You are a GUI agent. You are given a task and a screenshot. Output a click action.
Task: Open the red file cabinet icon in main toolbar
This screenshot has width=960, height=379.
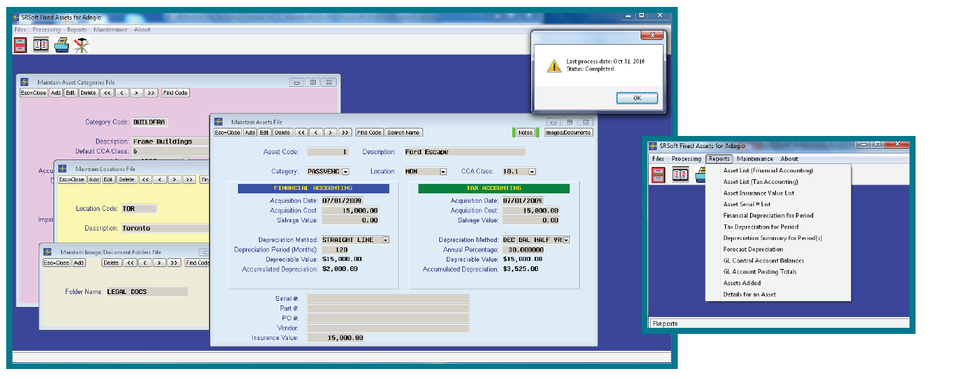click(x=21, y=45)
